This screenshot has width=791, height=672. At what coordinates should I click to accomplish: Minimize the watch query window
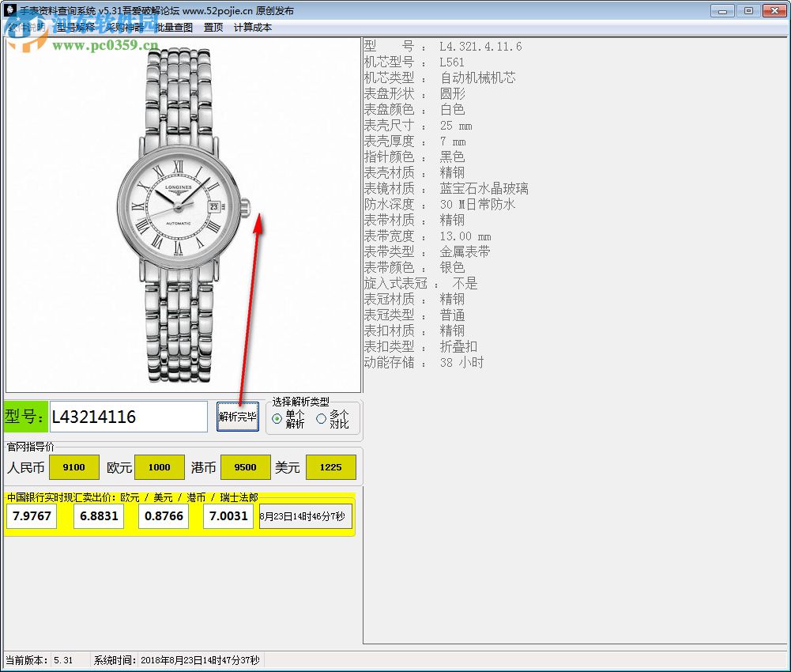(722, 10)
